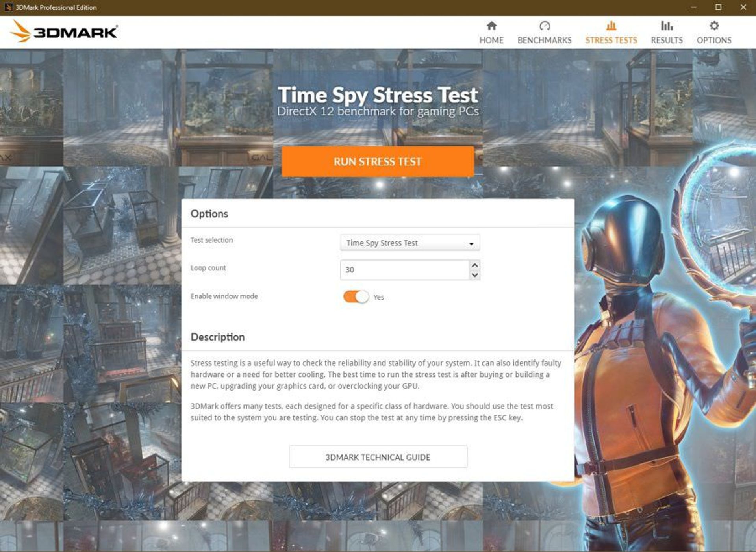Click the 'Yes' label beside the toggle
The height and width of the screenshot is (552, 756).
(x=379, y=297)
